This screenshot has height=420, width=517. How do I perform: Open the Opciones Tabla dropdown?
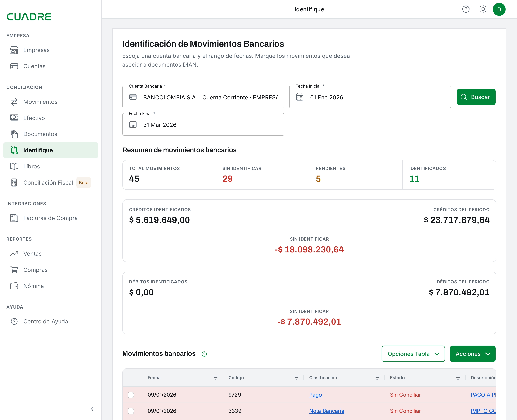click(x=413, y=354)
